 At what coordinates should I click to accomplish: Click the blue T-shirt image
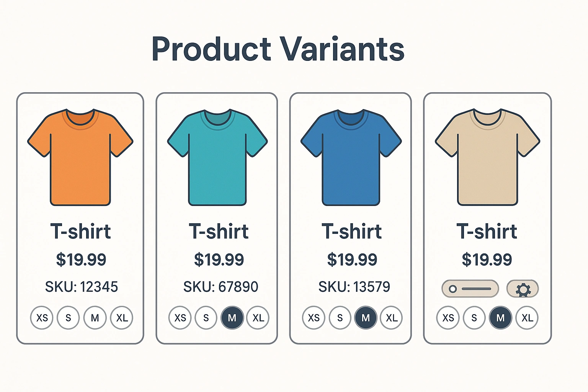click(351, 157)
